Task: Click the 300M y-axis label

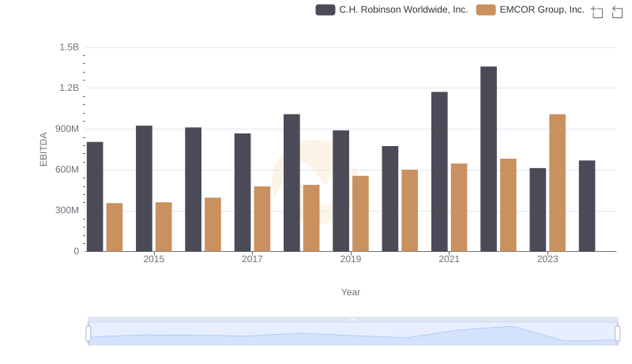Action: coord(67,211)
